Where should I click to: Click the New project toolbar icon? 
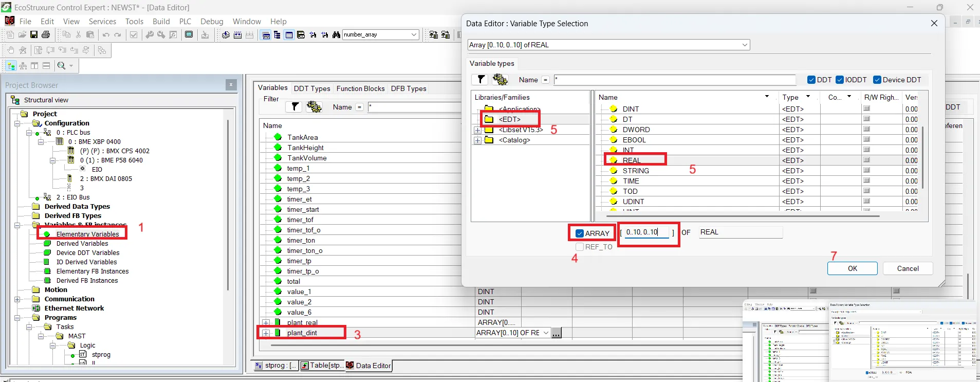pyautogui.click(x=10, y=34)
